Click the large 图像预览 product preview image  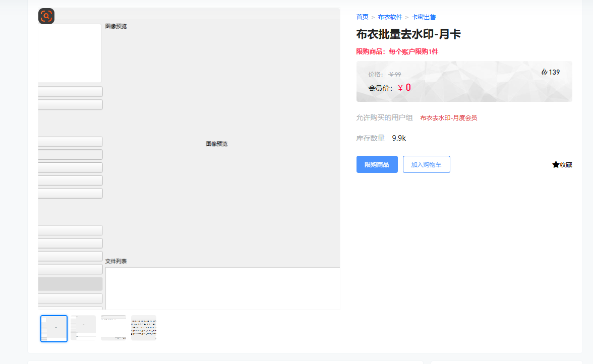[216, 144]
